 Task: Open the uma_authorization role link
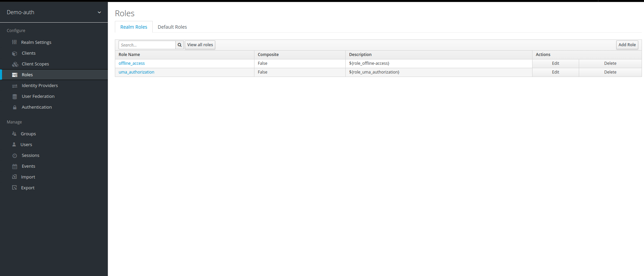[x=136, y=72]
